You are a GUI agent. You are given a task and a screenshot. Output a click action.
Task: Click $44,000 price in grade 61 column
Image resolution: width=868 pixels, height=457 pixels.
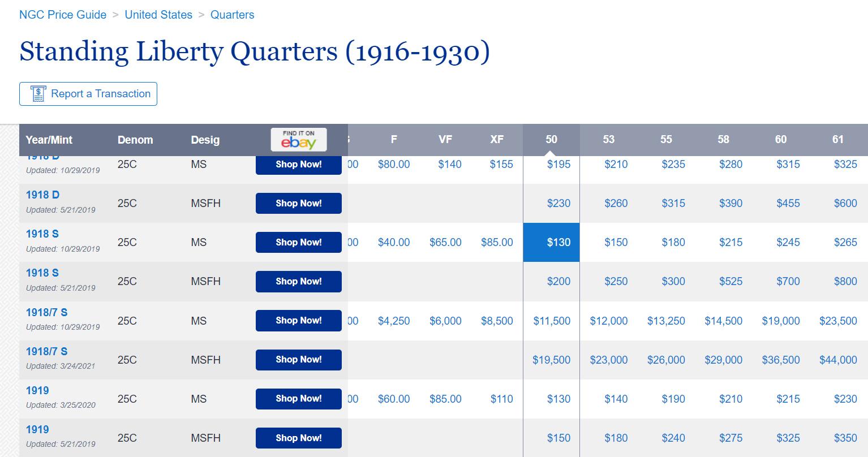(x=838, y=360)
